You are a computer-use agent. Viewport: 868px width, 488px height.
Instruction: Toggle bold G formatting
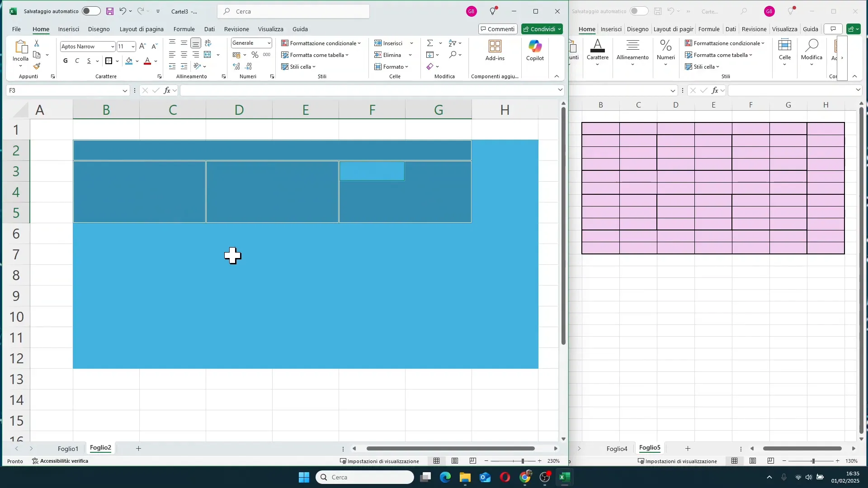pos(66,61)
